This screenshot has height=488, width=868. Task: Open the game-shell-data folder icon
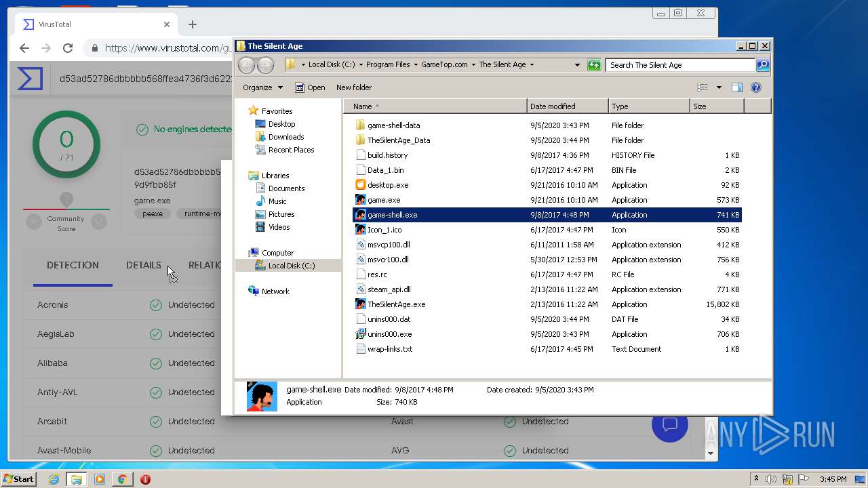pyautogui.click(x=360, y=125)
